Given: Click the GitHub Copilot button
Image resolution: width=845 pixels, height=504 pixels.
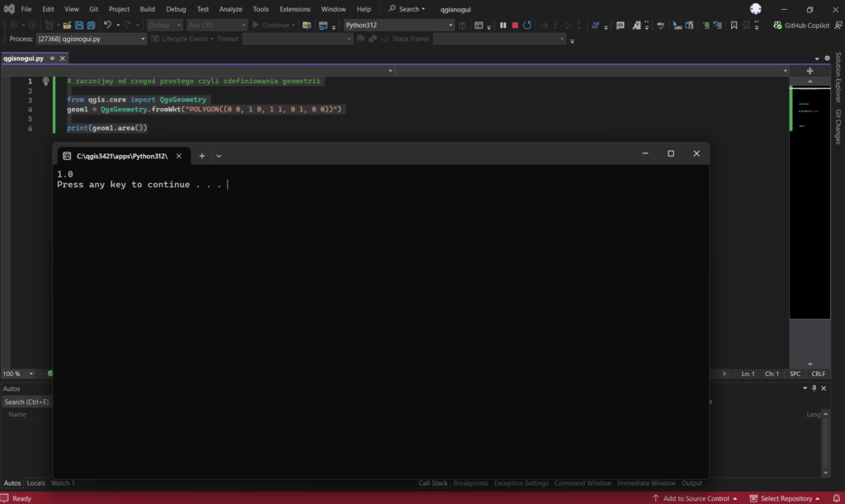Looking at the screenshot, I should pyautogui.click(x=801, y=25).
